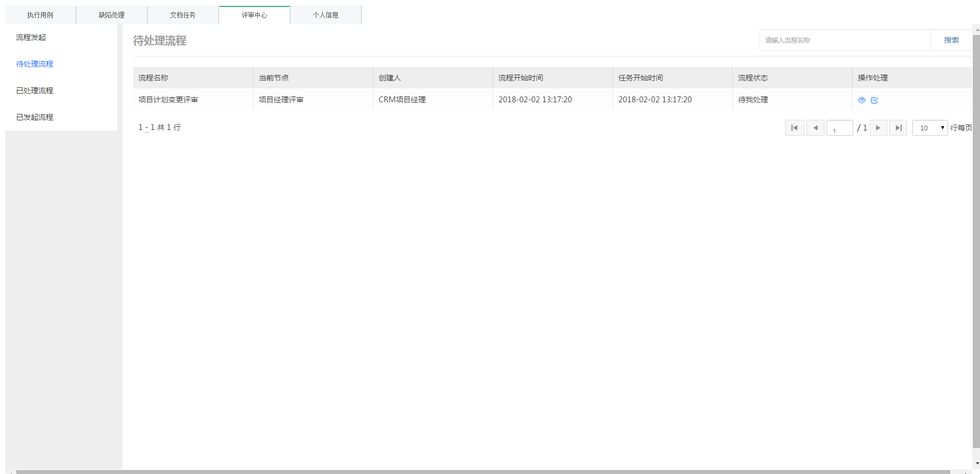The image size is (980, 474).
Task: Go to the next page arrow
Action: point(878,128)
